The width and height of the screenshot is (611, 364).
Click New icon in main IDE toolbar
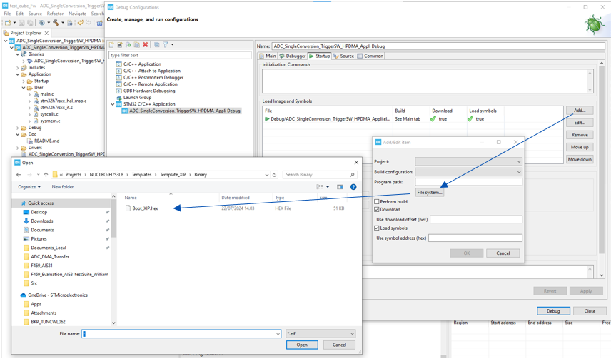(x=8, y=23)
